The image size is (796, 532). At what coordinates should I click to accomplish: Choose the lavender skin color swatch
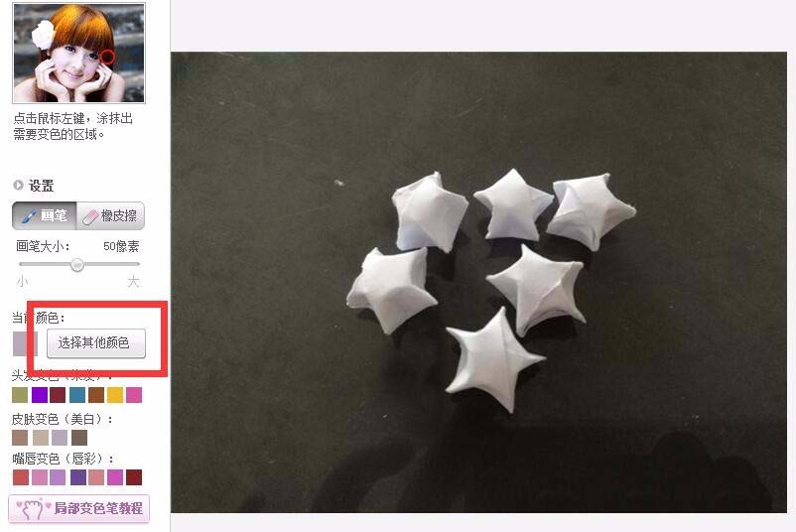click(60, 438)
